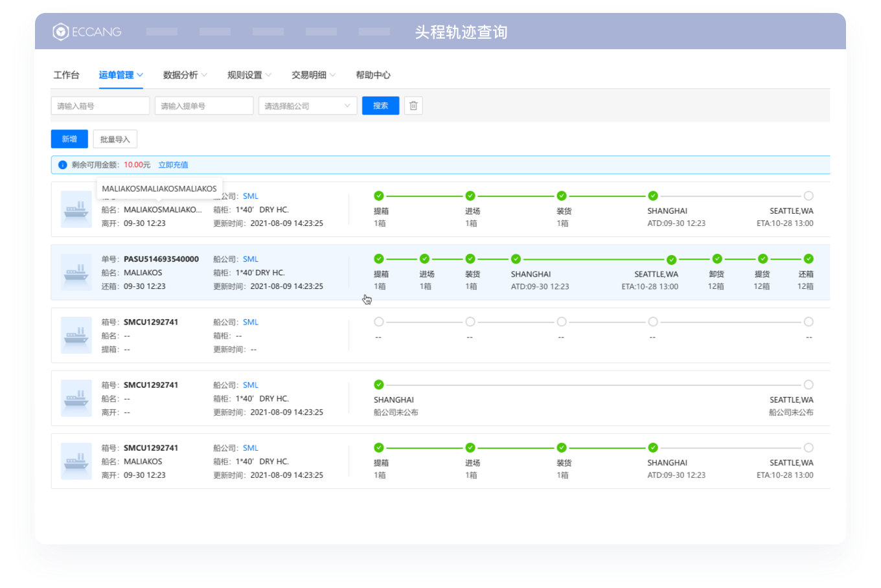The width and height of the screenshot is (881, 588).
Task: Click the empty SEATTLE,WA circle in MALIAKOSMALIAKO... row
Action: point(808,196)
